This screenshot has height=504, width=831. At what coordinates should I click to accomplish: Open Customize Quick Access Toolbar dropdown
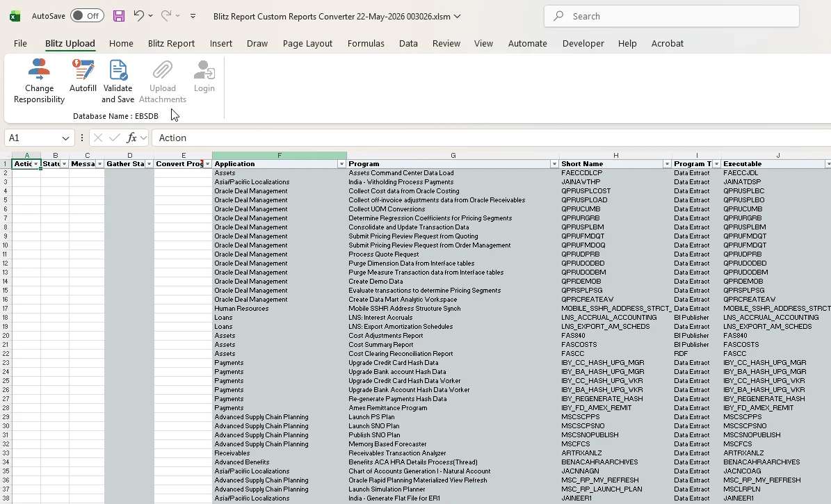pos(193,16)
